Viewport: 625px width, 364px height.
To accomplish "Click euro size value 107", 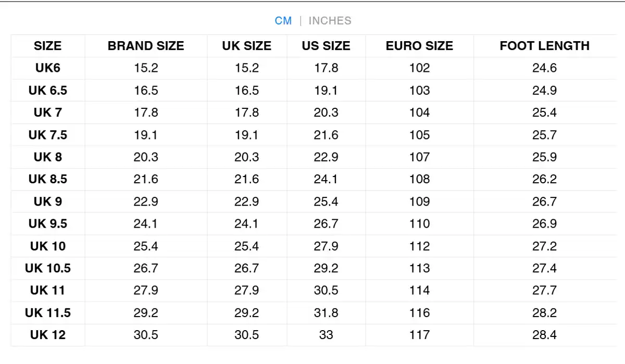I will coord(419,157).
